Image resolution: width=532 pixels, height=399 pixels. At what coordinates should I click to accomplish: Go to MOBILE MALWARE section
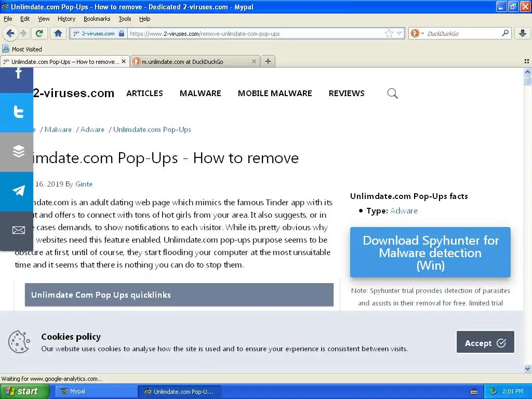[275, 94]
